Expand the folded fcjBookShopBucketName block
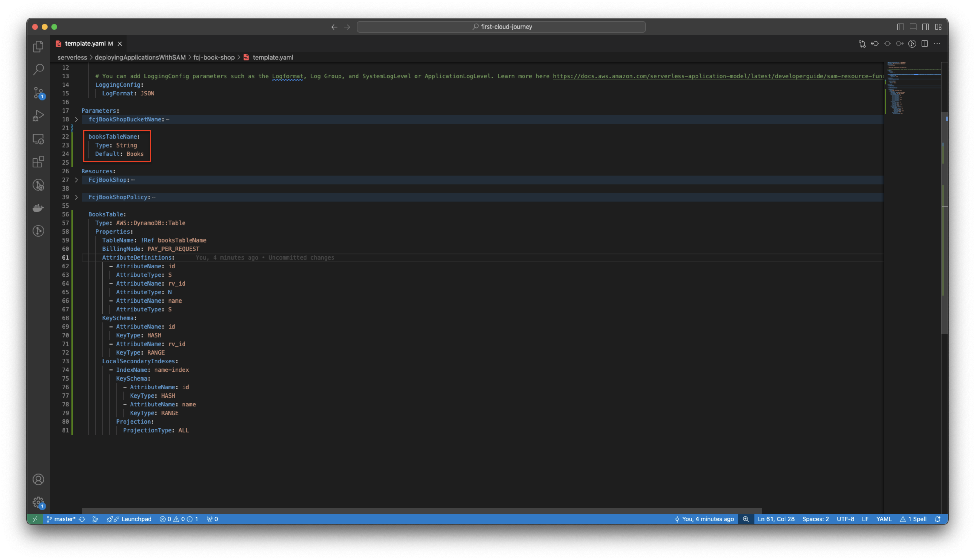 [77, 120]
